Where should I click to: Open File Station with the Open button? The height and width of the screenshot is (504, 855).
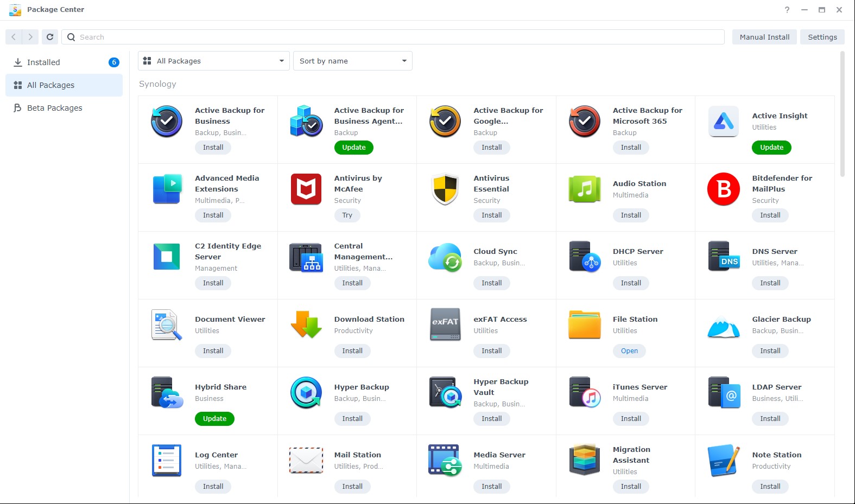629,351
